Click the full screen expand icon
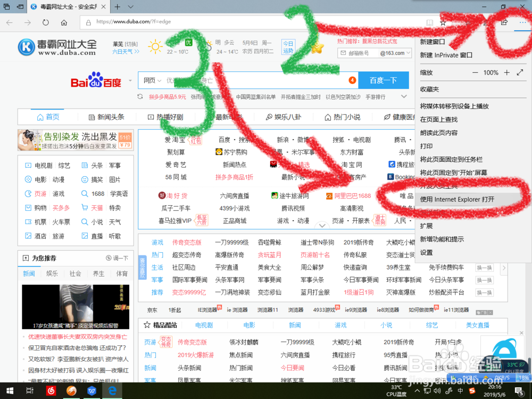Viewport: 532px width, 399px height. coord(520,72)
